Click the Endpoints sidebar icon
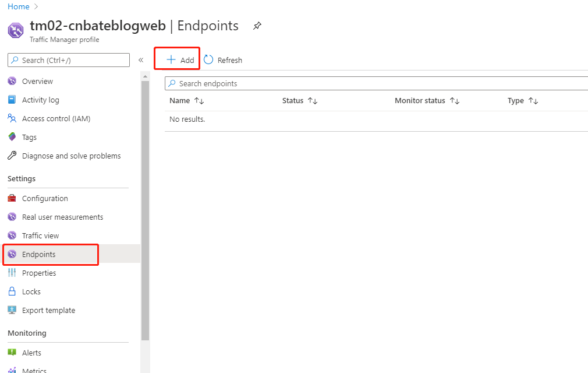The width and height of the screenshot is (588, 373). [x=12, y=254]
